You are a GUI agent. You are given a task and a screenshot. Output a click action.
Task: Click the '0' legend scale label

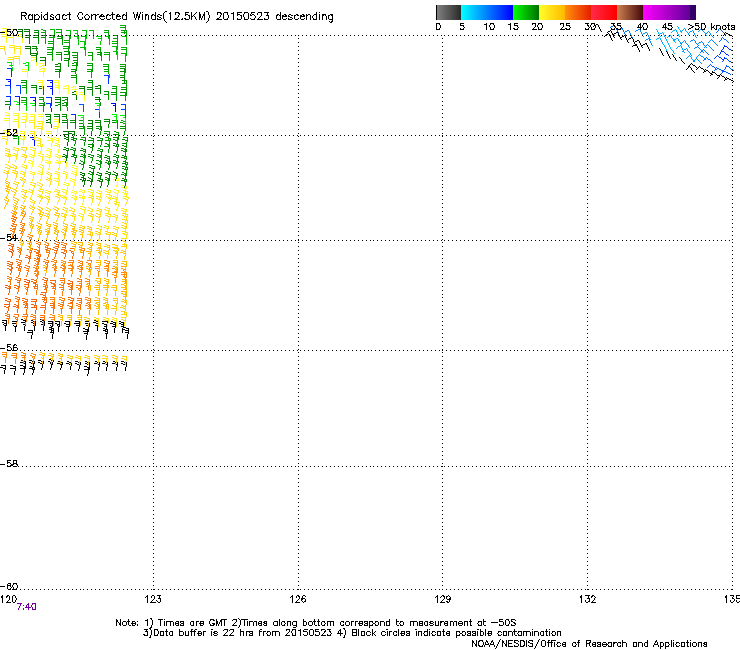(x=438, y=27)
